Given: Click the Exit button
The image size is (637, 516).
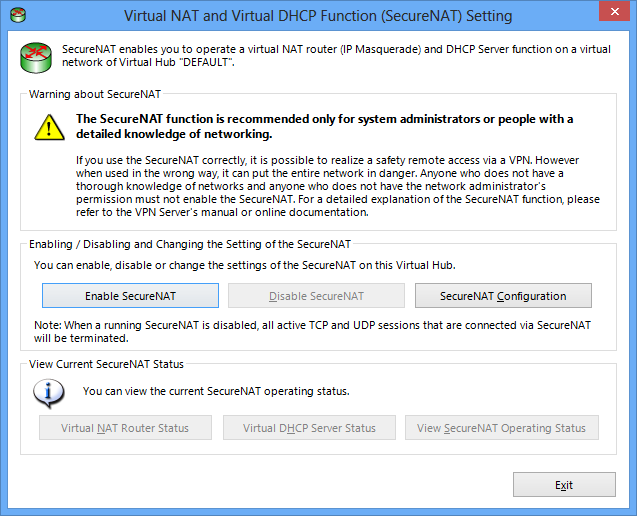Looking at the screenshot, I should (x=564, y=485).
